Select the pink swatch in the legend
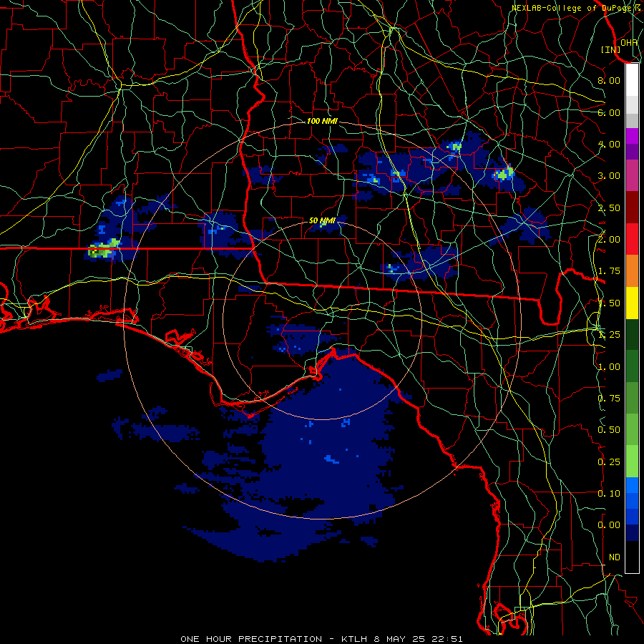This screenshot has width=644, height=644. click(x=632, y=176)
